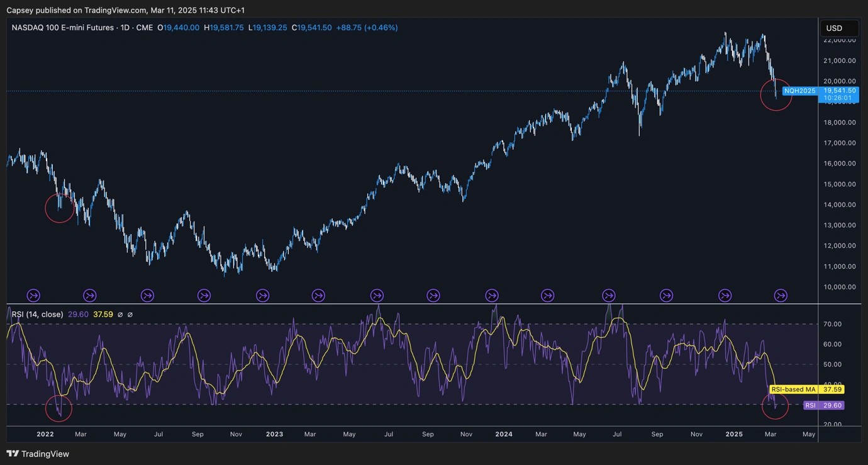
Task: Click the 70.00 level on the RSI scale
Action: (x=832, y=324)
